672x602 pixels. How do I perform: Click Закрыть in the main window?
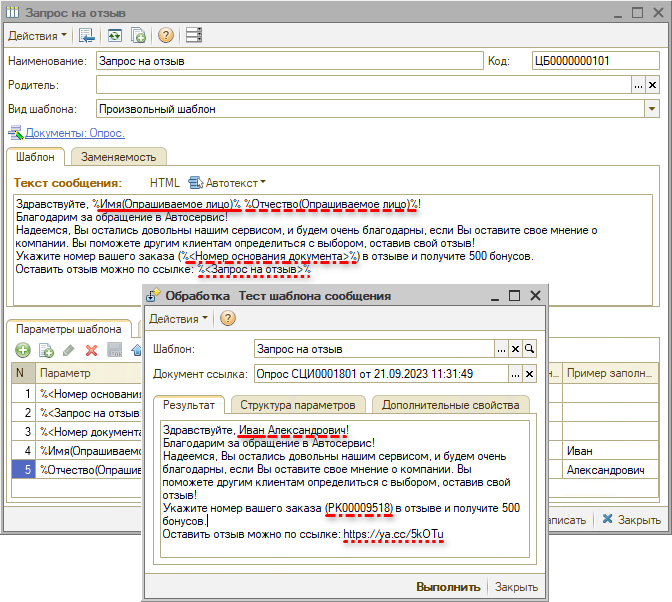(x=631, y=519)
